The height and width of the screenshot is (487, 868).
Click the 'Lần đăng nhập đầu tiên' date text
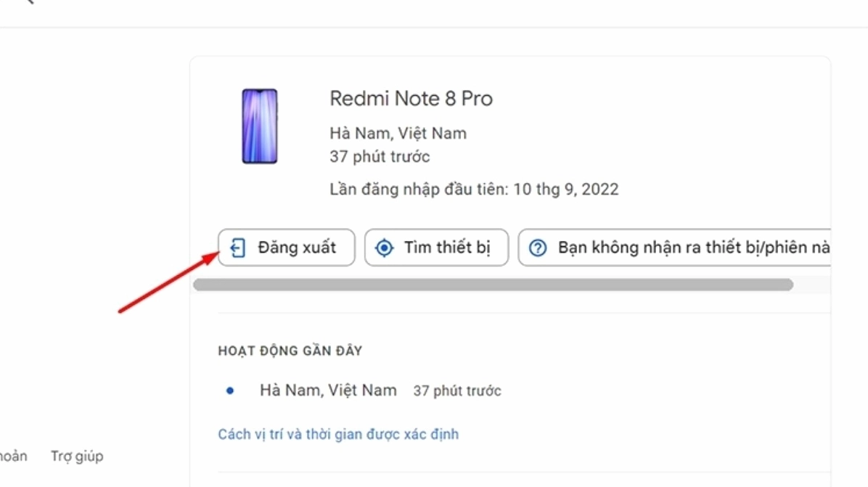pyautogui.click(x=473, y=189)
